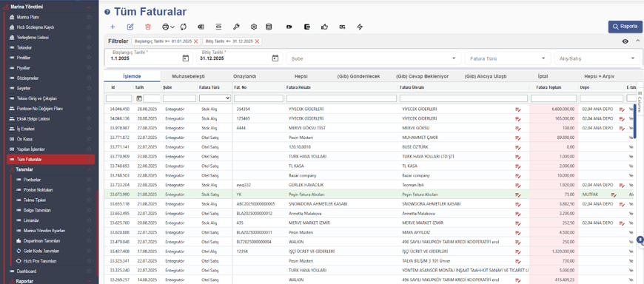Click the wallet toolbar icon
Image resolution: width=644 pixels, height=284 pixels.
click(306, 27)
